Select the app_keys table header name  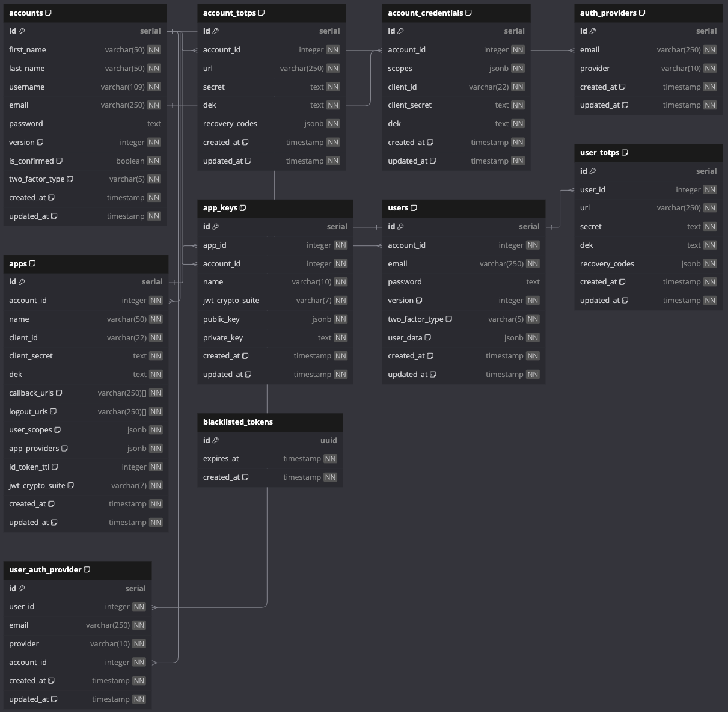coord(220,208)
